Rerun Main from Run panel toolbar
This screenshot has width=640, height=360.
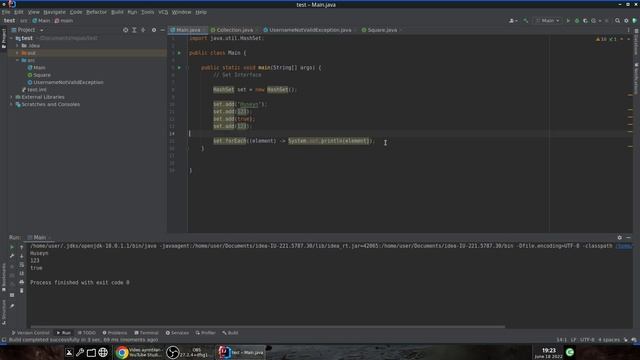12,247
